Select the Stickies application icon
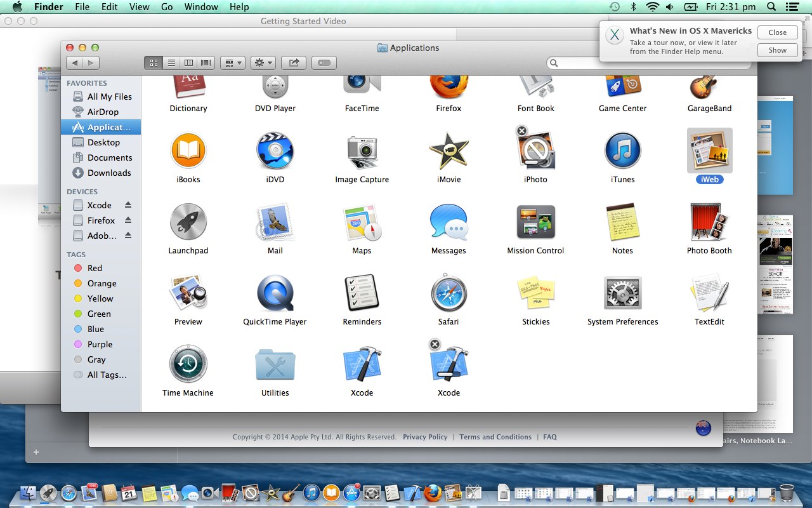The width and height of the screenshot is (812, 508). pyautogui.click(x=535, y=293)
